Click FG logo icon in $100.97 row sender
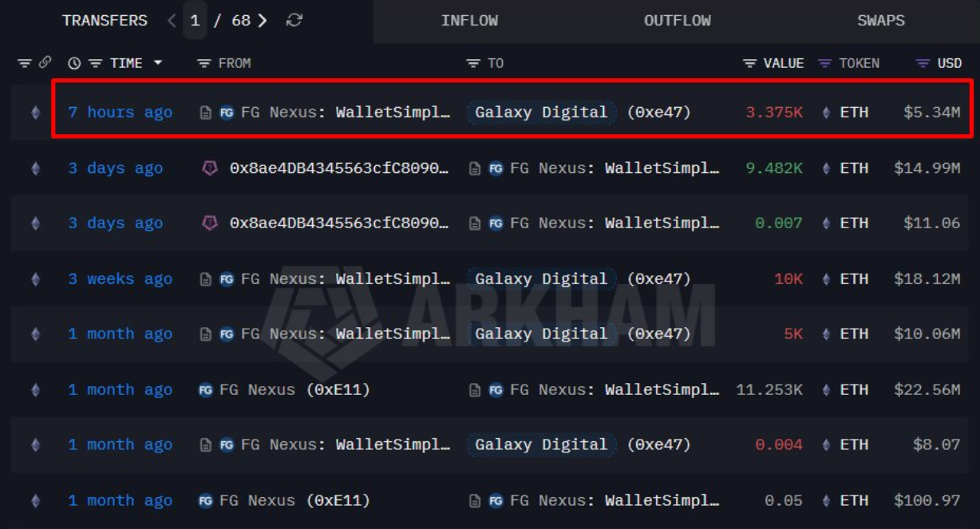The image size is (980, 529). pyautogui.click(x=206, y=501)
